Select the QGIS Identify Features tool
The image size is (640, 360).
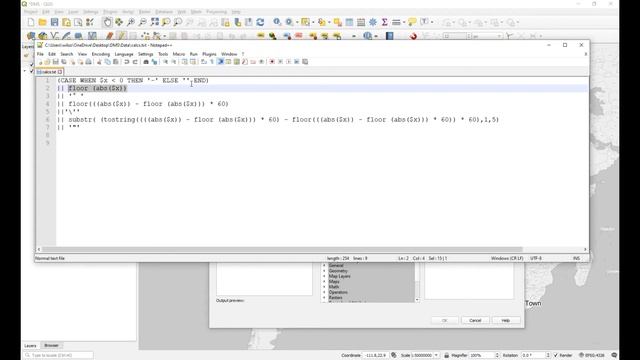click(278, 22)
